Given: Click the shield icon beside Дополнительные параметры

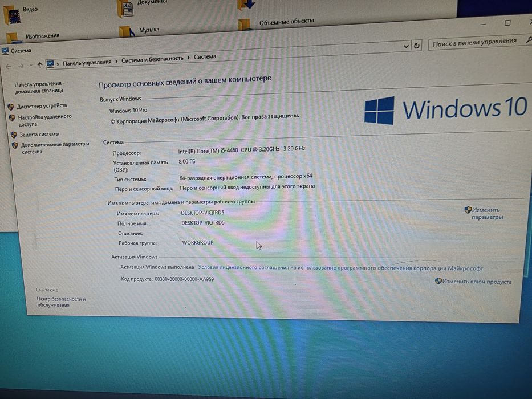Looking at the screenshot, I should [x=15, y=145].
